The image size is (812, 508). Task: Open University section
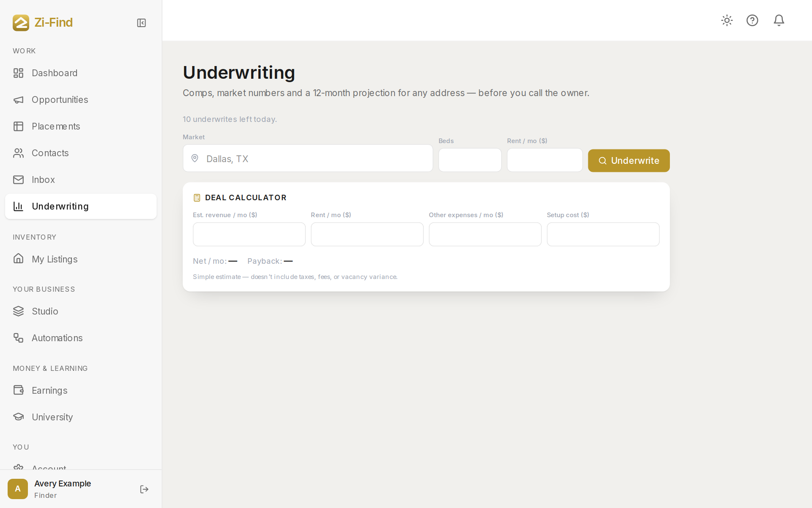[x=81, y=417]
